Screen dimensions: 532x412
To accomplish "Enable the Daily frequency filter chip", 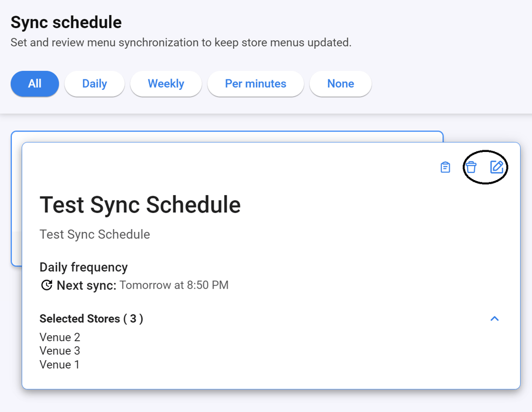I will coord(94,84).
